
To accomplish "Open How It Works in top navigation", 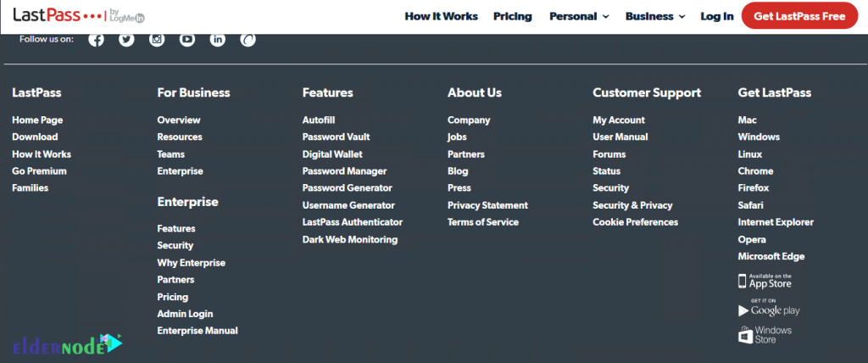I will click(441, 17).
